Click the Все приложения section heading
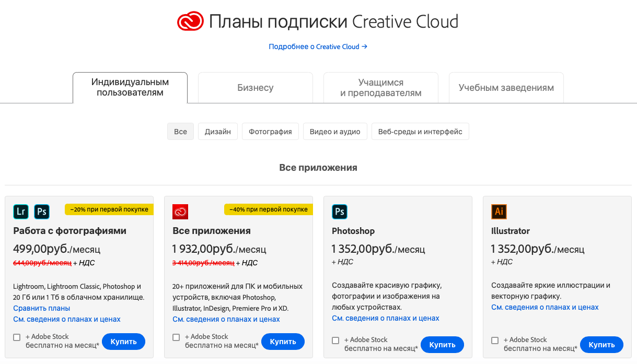This screenshot has width=637, height=364. pos(318,168)
